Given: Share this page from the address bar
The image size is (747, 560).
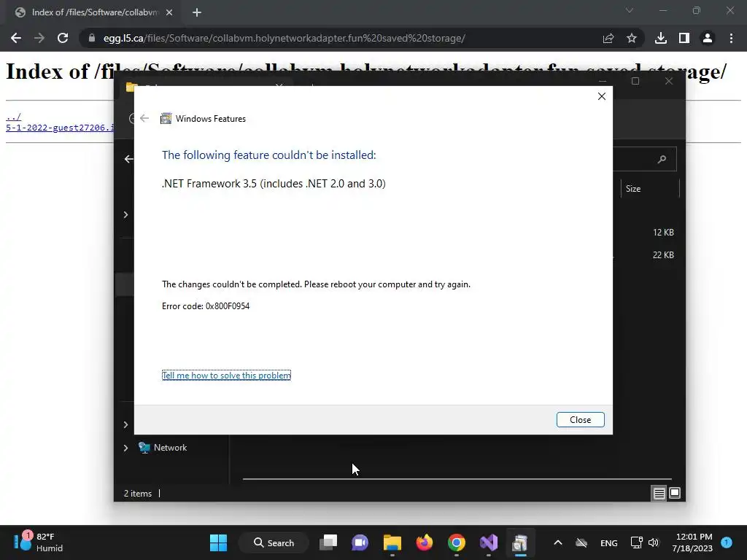Looking at the screenshot, I should pos(608,38).
